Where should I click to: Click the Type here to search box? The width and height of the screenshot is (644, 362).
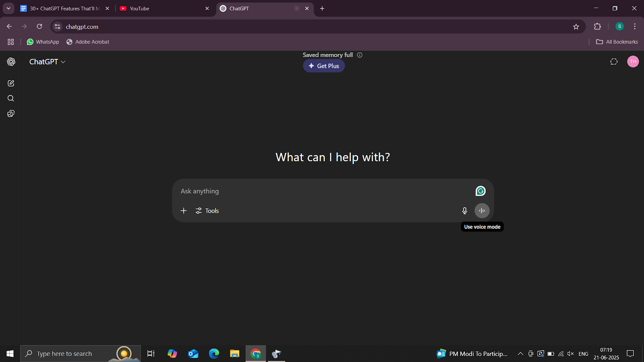80,354
